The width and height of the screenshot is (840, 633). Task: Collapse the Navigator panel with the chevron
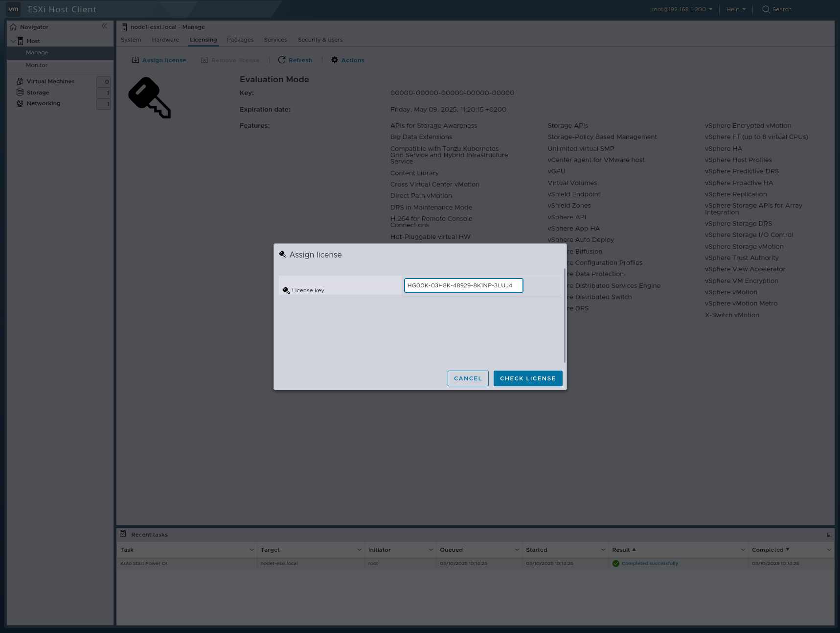click(104, 26)
